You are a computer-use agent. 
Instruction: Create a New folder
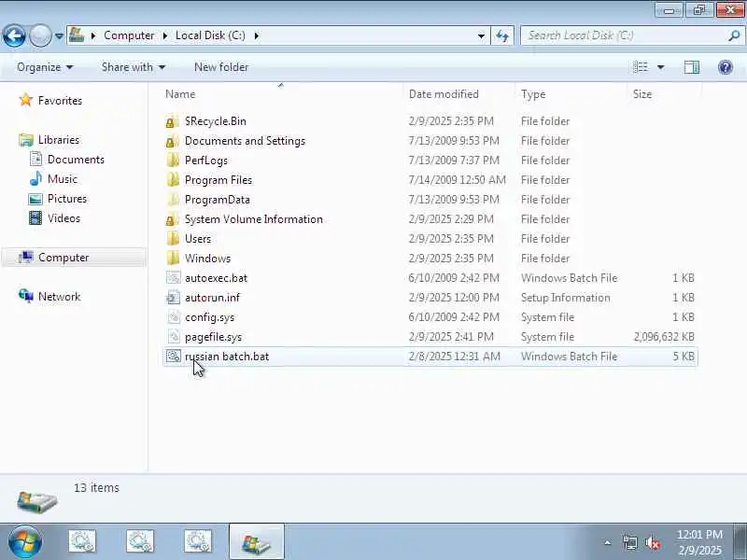point(221,67)
